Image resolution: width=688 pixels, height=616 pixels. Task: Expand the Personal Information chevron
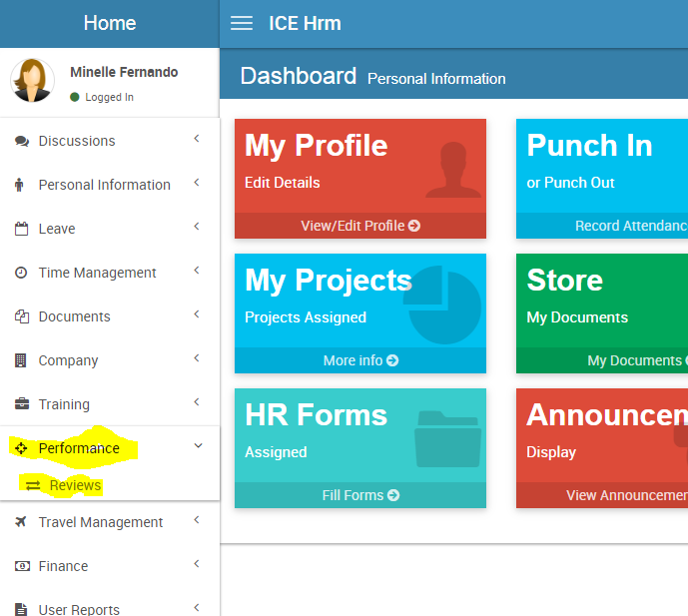[197, 183]
